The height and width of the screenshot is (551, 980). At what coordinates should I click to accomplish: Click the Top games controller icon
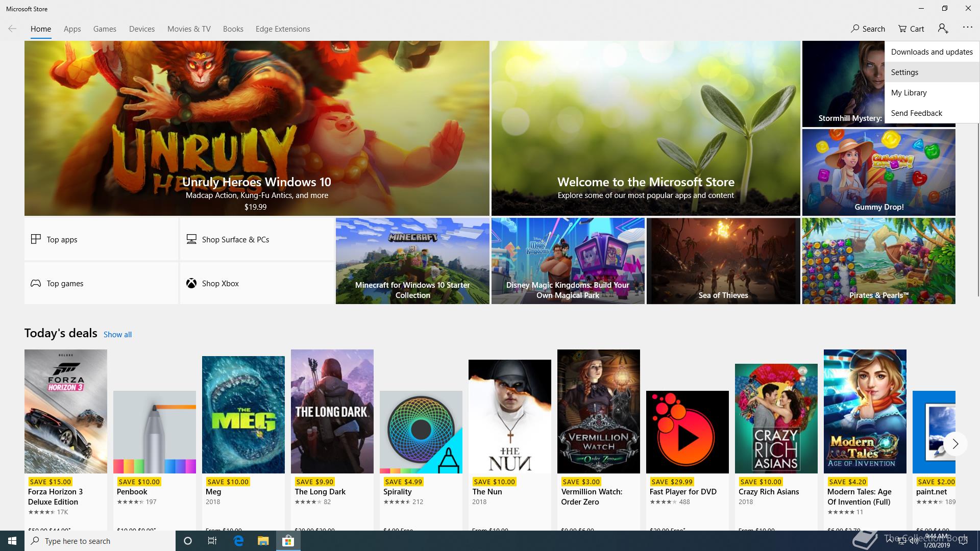36,283
